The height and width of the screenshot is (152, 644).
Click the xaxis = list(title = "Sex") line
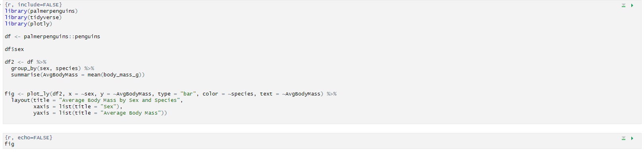pyautogui.click(x=78, y=107)
